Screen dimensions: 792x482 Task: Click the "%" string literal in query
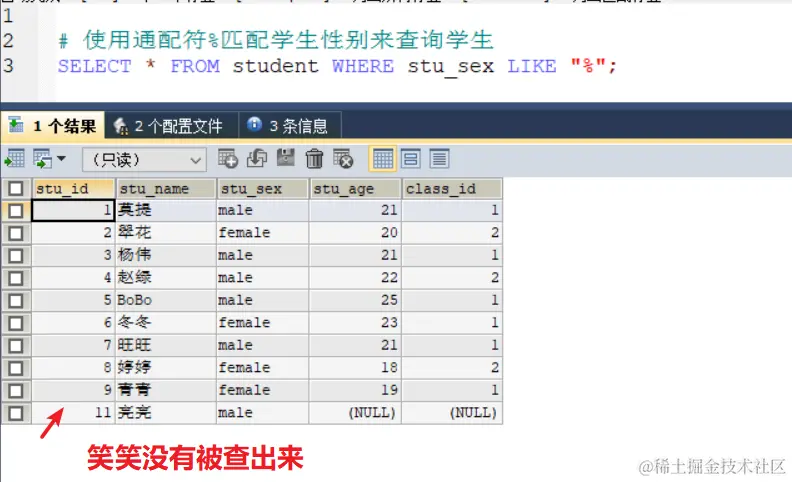point(588,66)
